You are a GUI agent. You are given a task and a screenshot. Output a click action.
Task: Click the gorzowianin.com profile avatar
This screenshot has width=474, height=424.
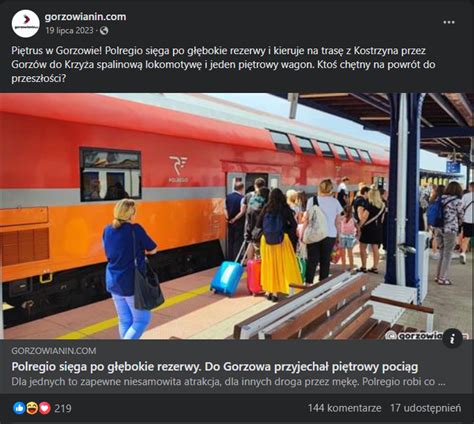point(25,23)
